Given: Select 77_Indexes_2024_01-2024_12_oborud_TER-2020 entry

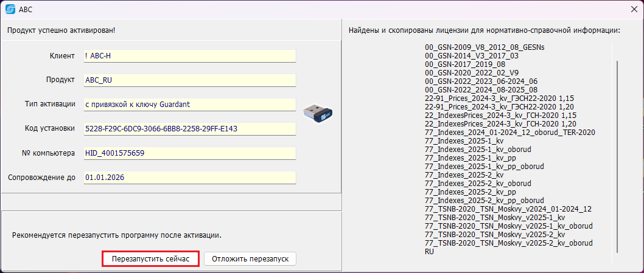Looking at the screenshot, I should 510,133.
